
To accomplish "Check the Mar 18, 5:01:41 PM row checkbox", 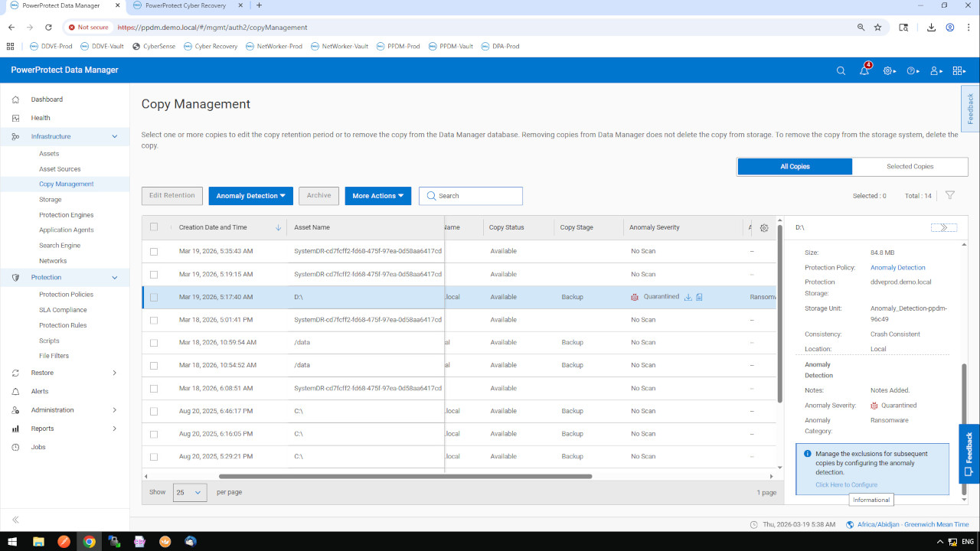I will [154, 320].
